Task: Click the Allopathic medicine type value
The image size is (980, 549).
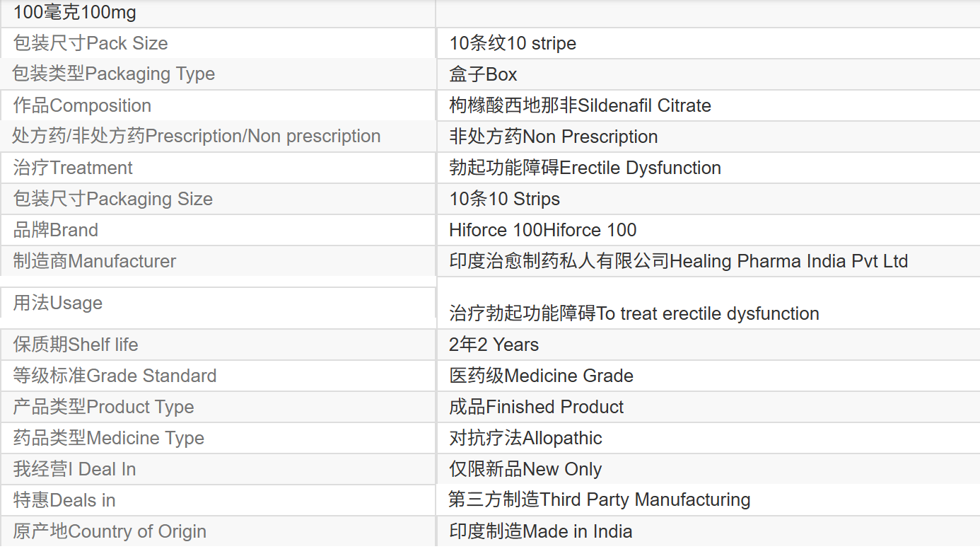Action: 525,438
